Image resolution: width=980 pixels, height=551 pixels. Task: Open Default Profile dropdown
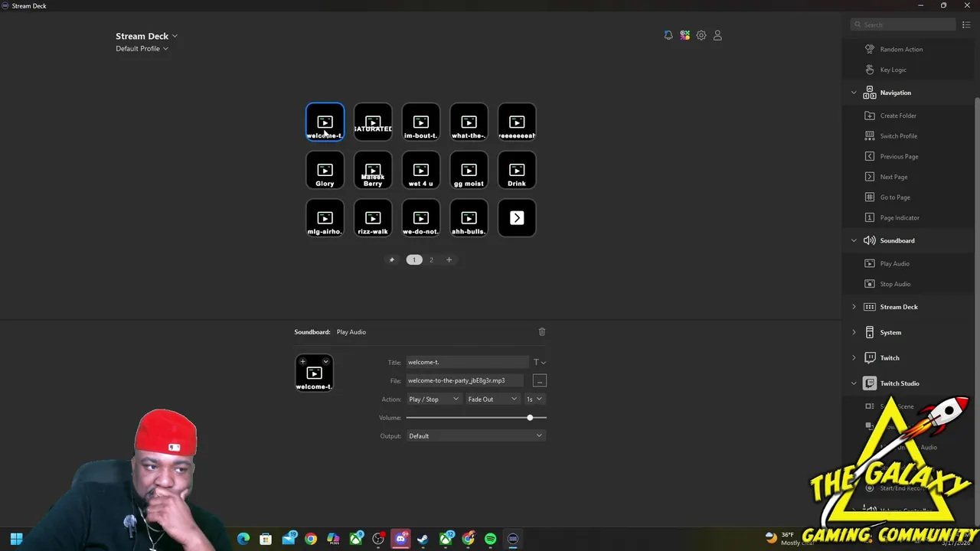(142, 48)
